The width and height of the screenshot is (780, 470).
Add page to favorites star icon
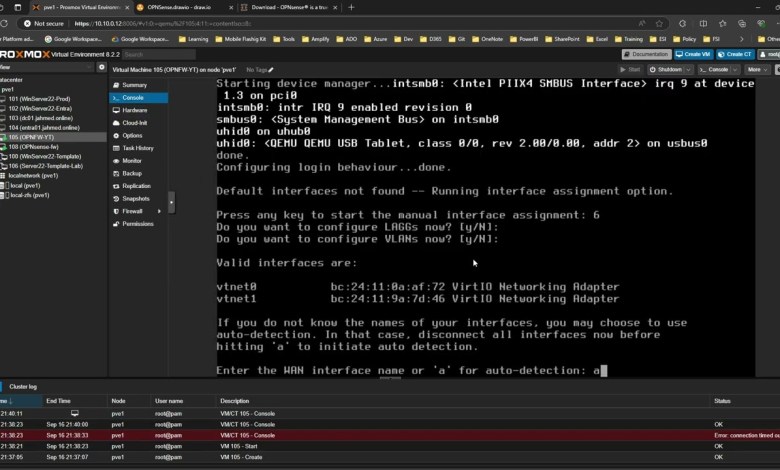click(x=659, y=23)
